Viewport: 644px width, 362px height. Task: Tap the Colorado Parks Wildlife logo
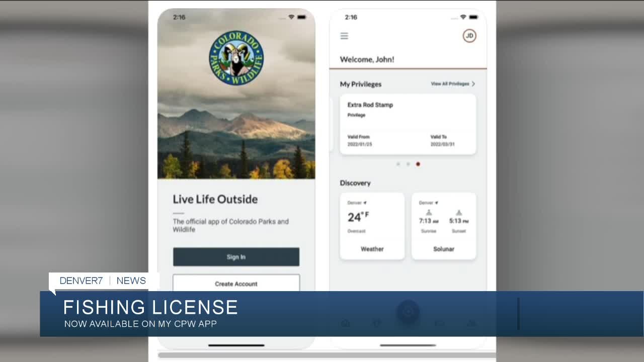point(236,58)
